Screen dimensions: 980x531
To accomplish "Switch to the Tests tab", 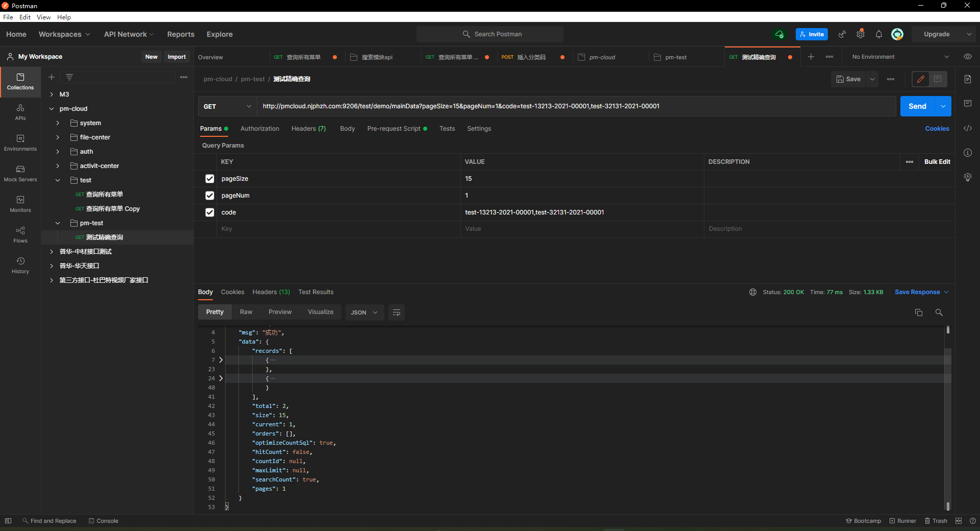I will click(447, 129).
